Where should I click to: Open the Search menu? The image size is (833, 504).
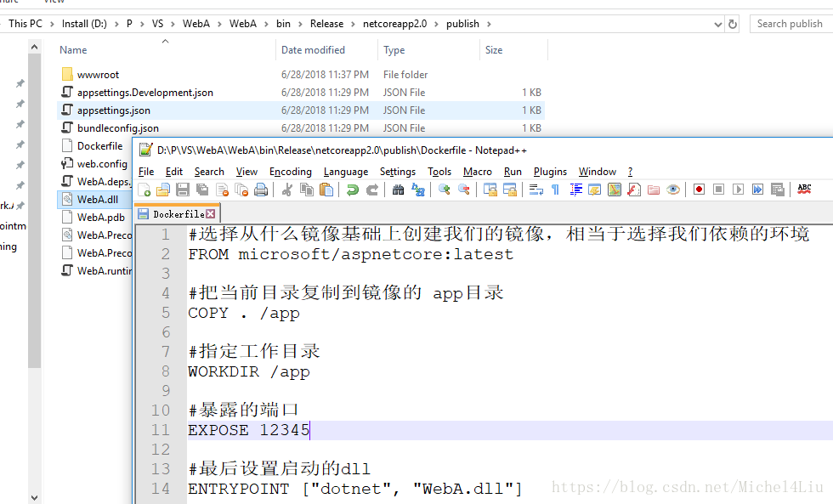point(209,172)
